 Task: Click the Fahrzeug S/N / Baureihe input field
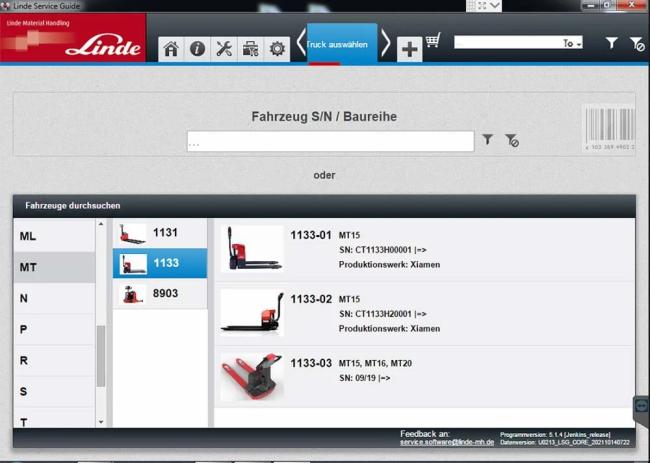coord(330,142)
